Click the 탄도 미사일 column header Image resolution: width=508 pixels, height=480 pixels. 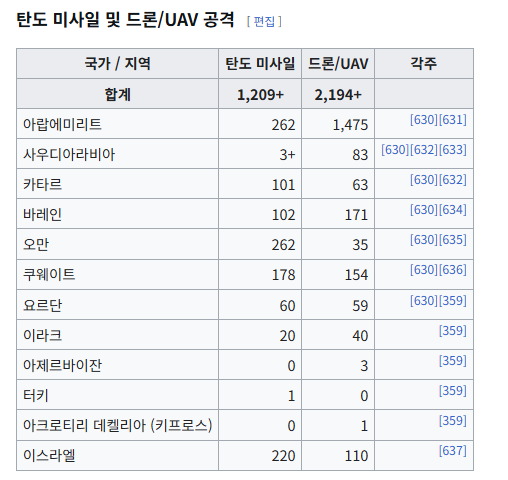[260, 63]
